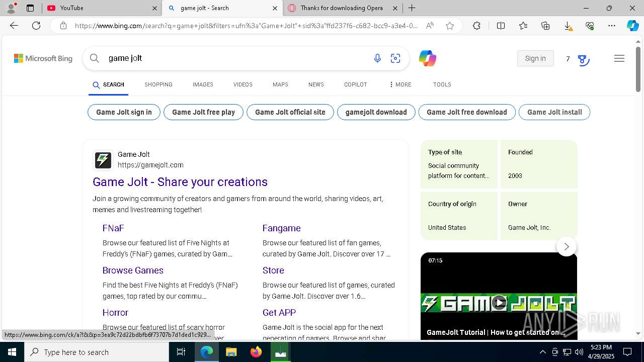The width and height of the screenshot is (644, 362).
Task: Open the Downloads icon
Action: [568, 26]
